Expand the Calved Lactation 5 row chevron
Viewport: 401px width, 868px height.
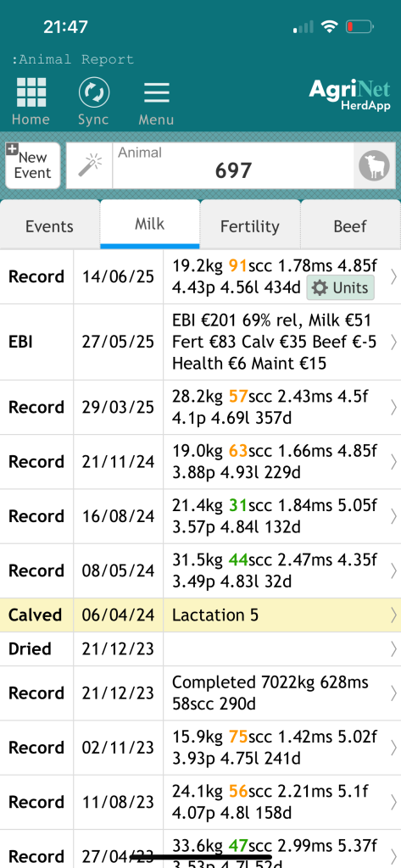click(x=393, y=615)
